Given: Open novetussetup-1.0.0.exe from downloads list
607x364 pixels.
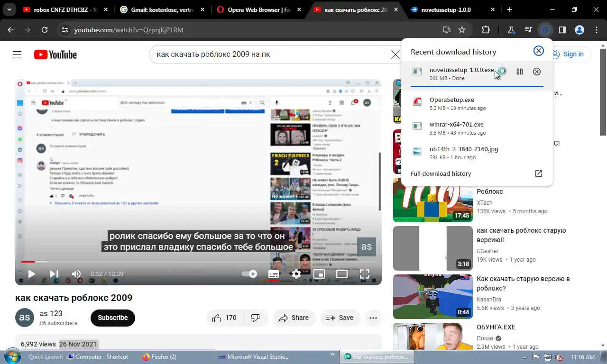Looking at the screenshot, I should (x=461, y=70).
